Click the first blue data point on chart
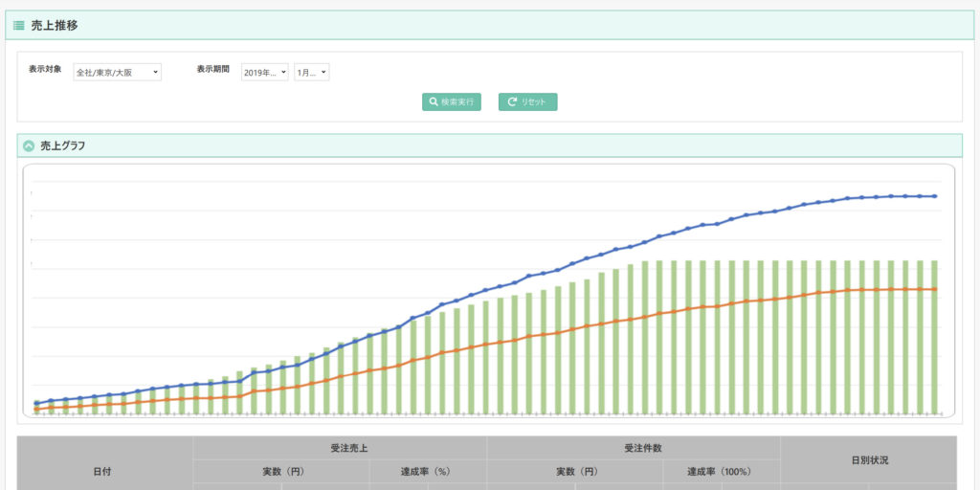The height and width of the screenshot is (490, 980). coord(36,403)
